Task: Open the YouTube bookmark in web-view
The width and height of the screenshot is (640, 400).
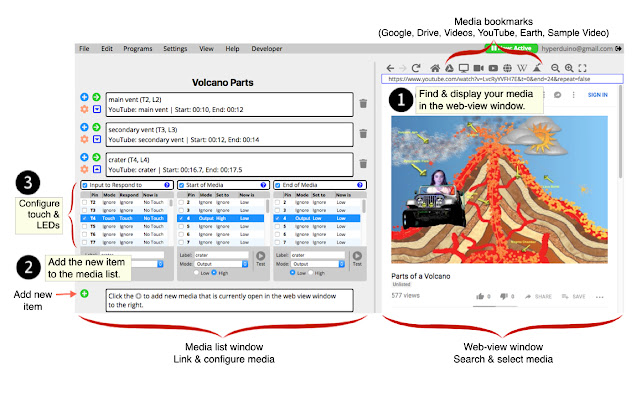Action: coord(493,67)
